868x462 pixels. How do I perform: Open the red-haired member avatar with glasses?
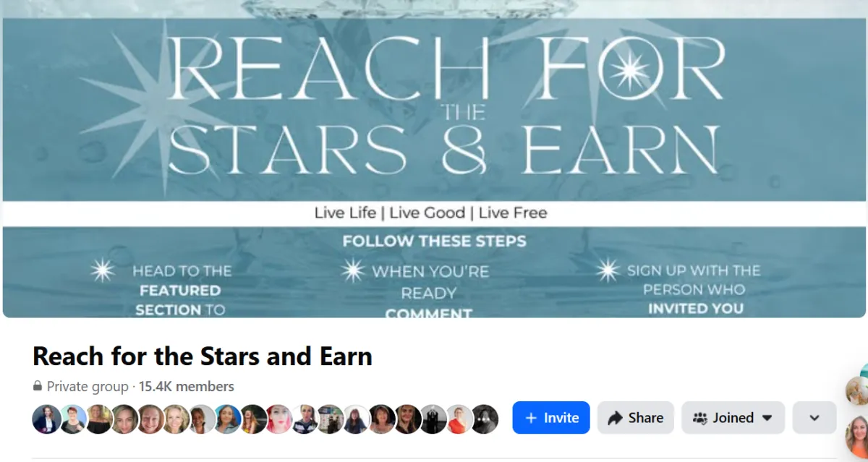click(x=73, y=419)
